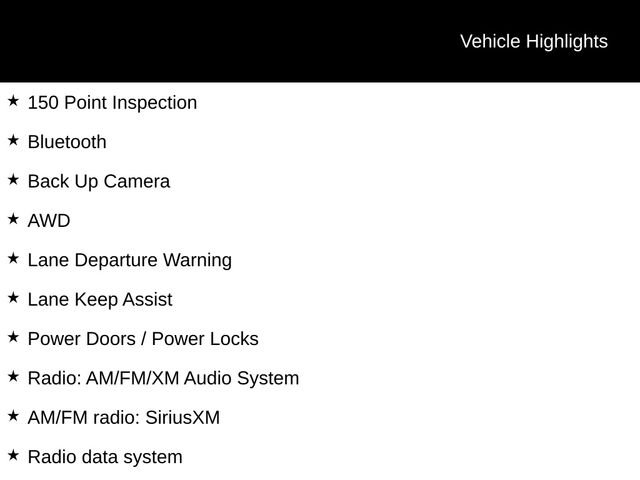Select the star beside Back Up Camera

pos(13,180)
